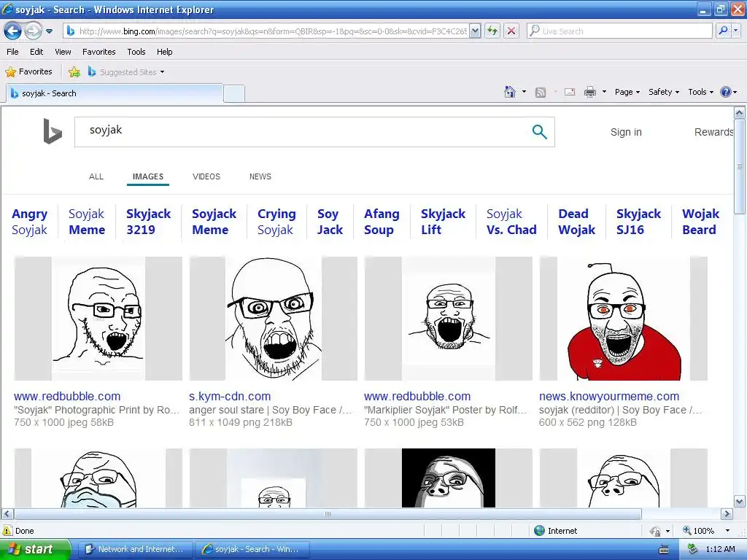Open the Edit menu

click(x=36, y=52)
